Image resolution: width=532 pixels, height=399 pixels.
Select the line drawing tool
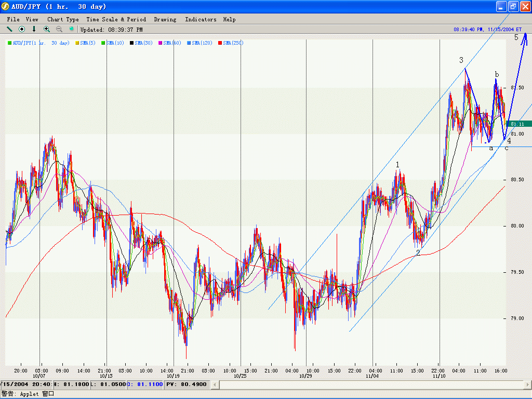[9, 30]
